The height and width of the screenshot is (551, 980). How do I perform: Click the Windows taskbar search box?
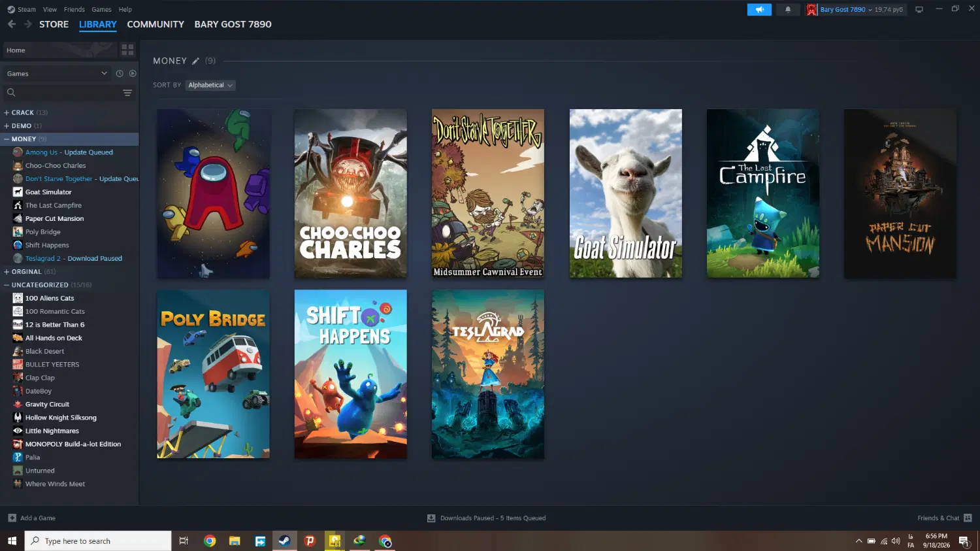point(98,541)
